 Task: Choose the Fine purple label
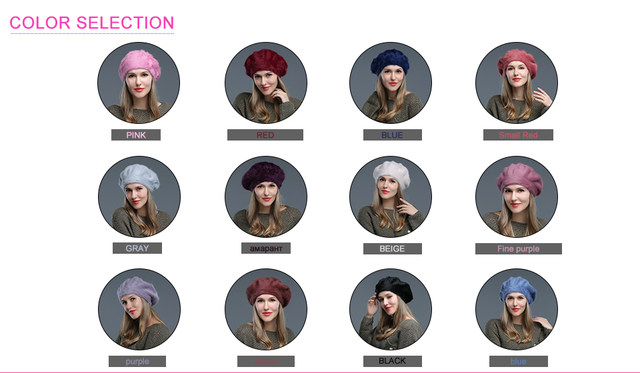[518, 249]
